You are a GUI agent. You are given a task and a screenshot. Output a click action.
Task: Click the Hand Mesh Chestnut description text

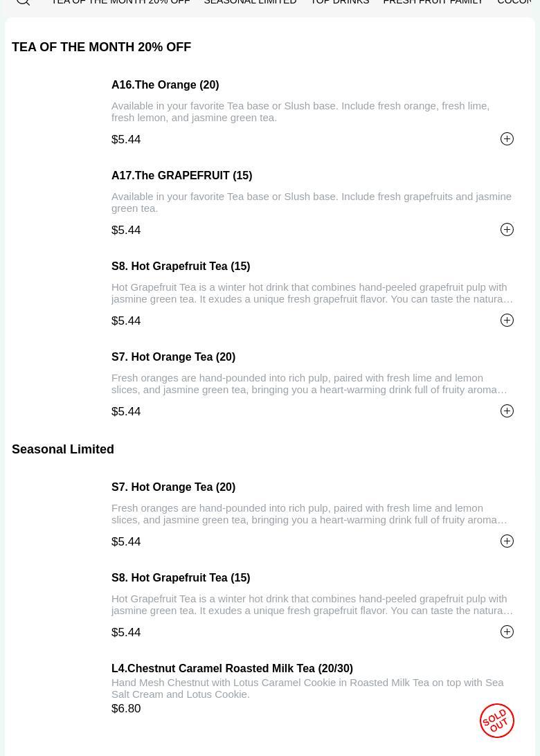pos(307,688)
